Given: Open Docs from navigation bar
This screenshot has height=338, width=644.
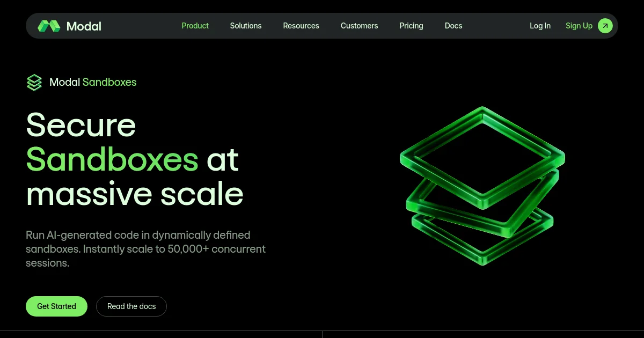Looking at the screenshot, I should [x=453, y=26].
